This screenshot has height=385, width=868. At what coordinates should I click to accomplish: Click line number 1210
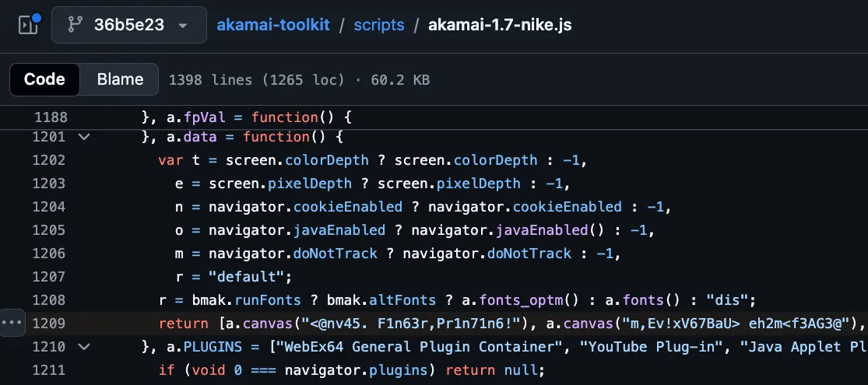51,346
